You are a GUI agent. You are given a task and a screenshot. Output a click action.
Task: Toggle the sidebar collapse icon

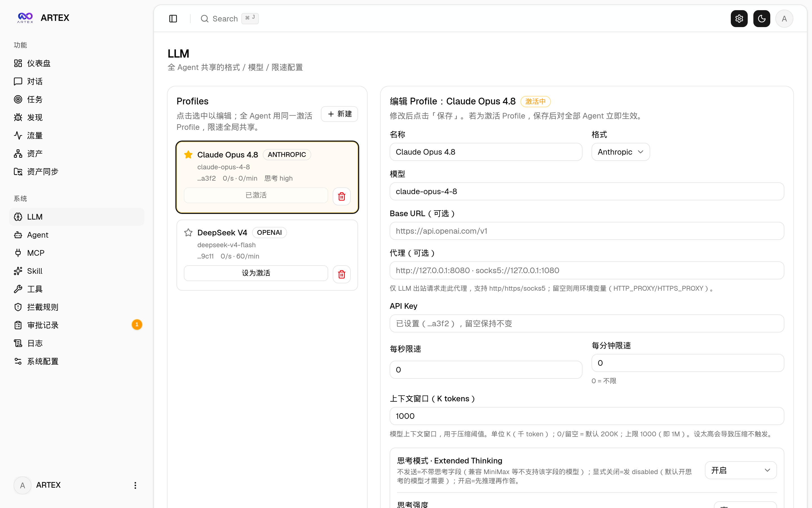pos(173,18)
